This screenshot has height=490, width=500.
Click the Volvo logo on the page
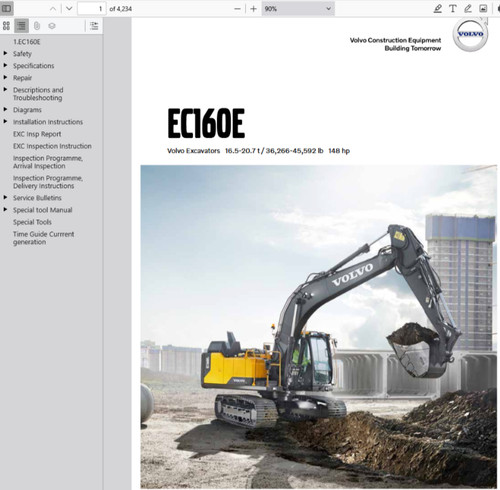tap(470, 35)
